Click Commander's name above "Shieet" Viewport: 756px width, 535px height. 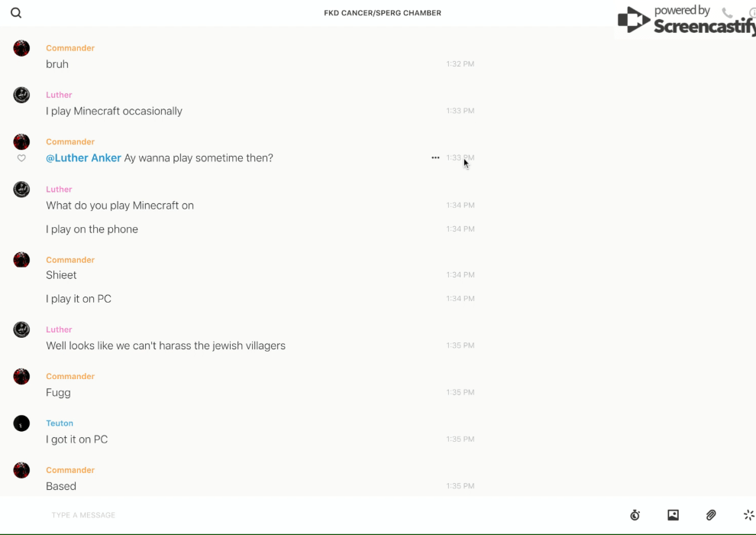70,260
